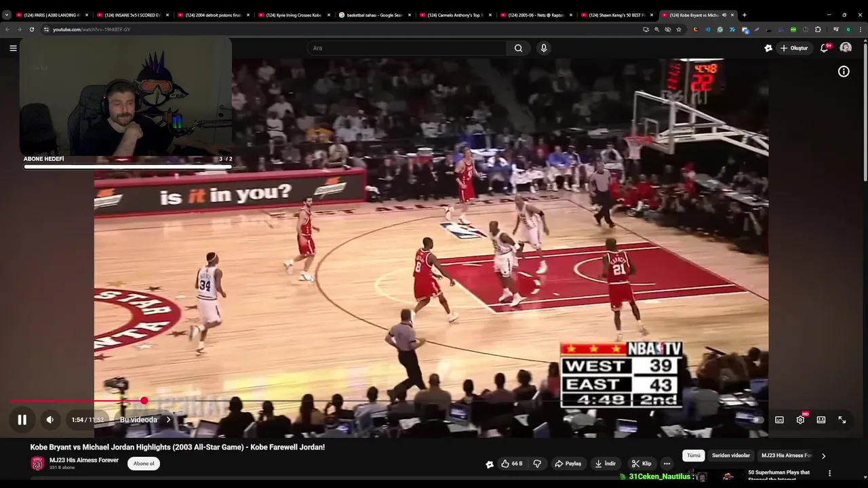Open options for 50 Superhuman Plays video
Screen dimensions: 868x488
[x=829, y=473]
